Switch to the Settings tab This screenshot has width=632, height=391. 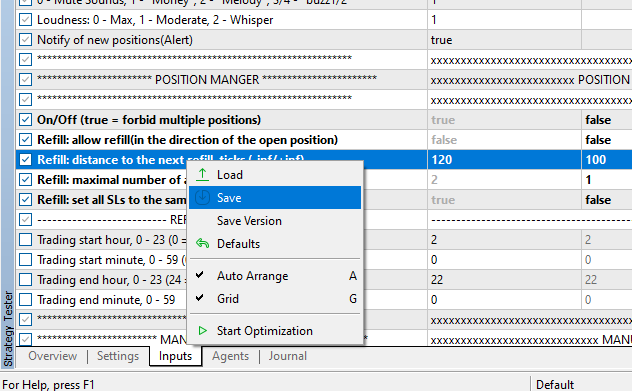click(118, 356)
